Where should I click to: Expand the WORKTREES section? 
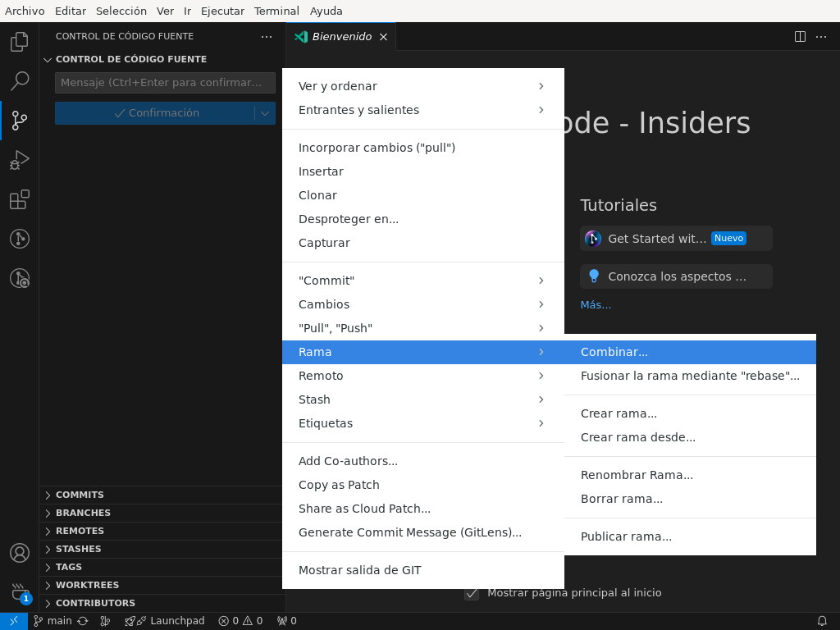pos(160,585)
